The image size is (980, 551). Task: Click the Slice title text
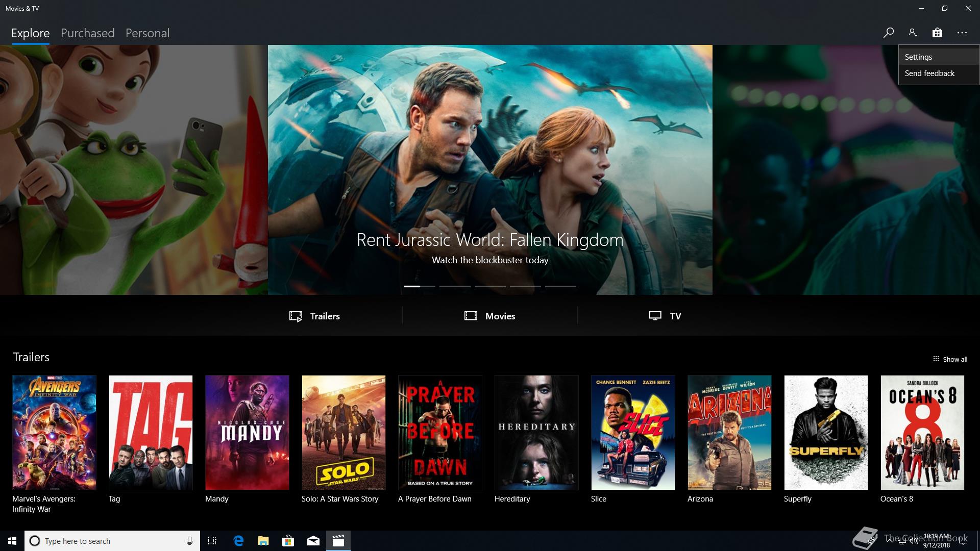coord(599,499)
